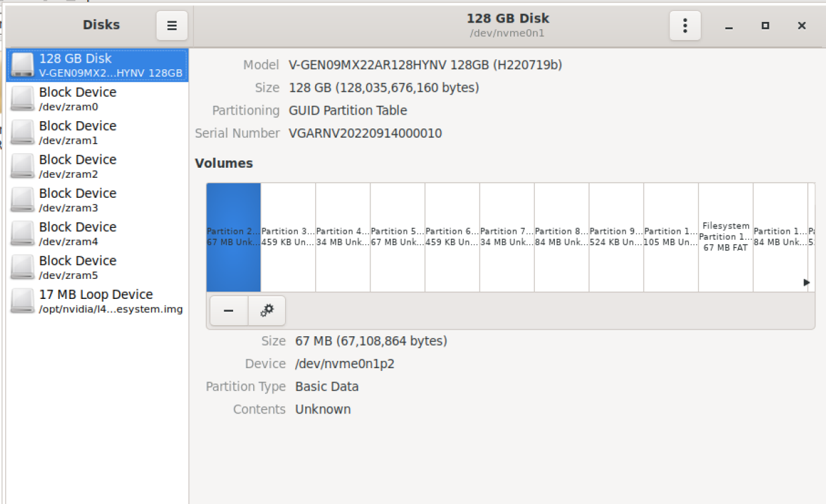Click the Contents Unknown value

323,409
